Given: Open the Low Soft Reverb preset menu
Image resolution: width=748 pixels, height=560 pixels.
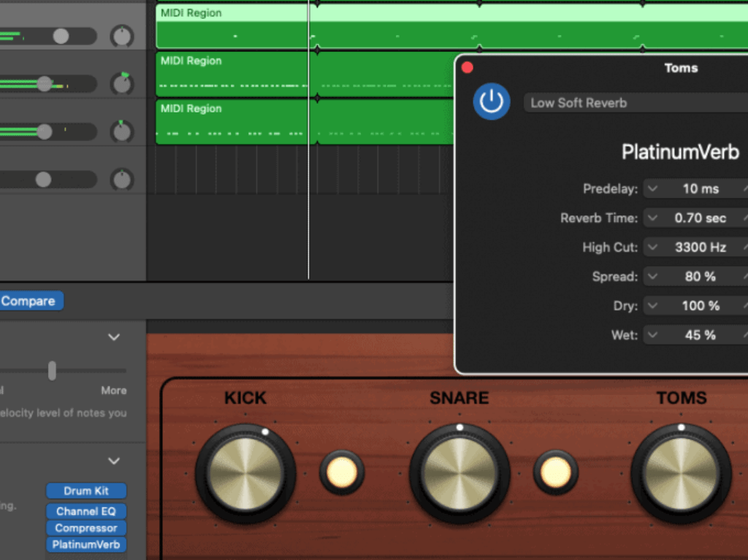Looking at the screenshot, I should (636, 103).
